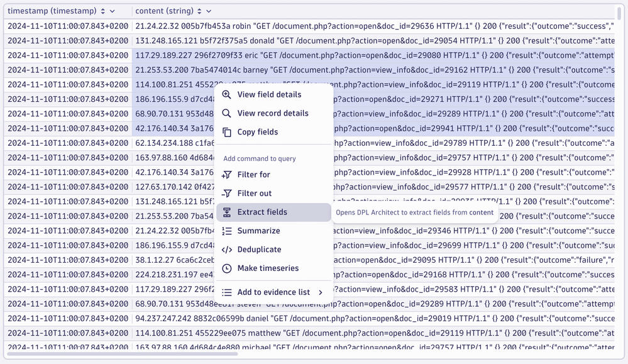Screen dimensions: 628x364
Task: Click the Make timeseries clock icon
Action: pos(227,268)
